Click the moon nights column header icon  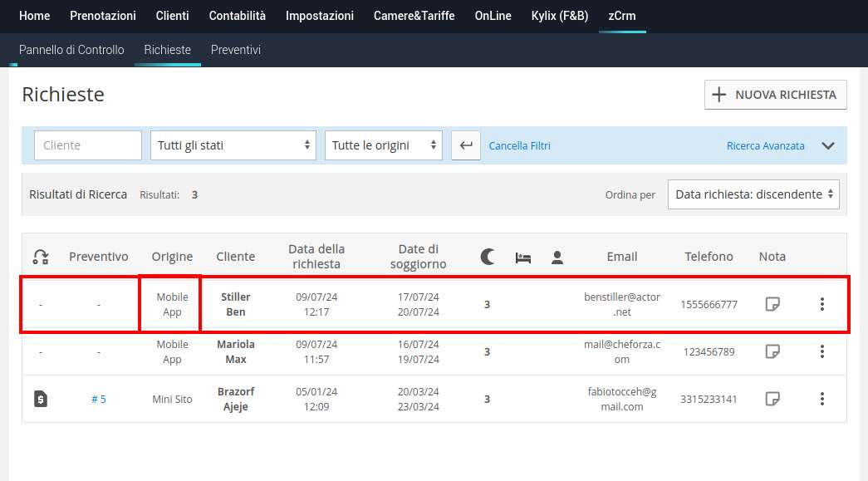(488, 257)
